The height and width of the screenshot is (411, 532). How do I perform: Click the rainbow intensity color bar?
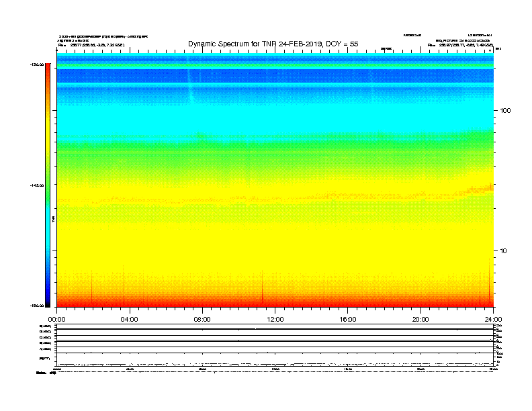point(48,185)
